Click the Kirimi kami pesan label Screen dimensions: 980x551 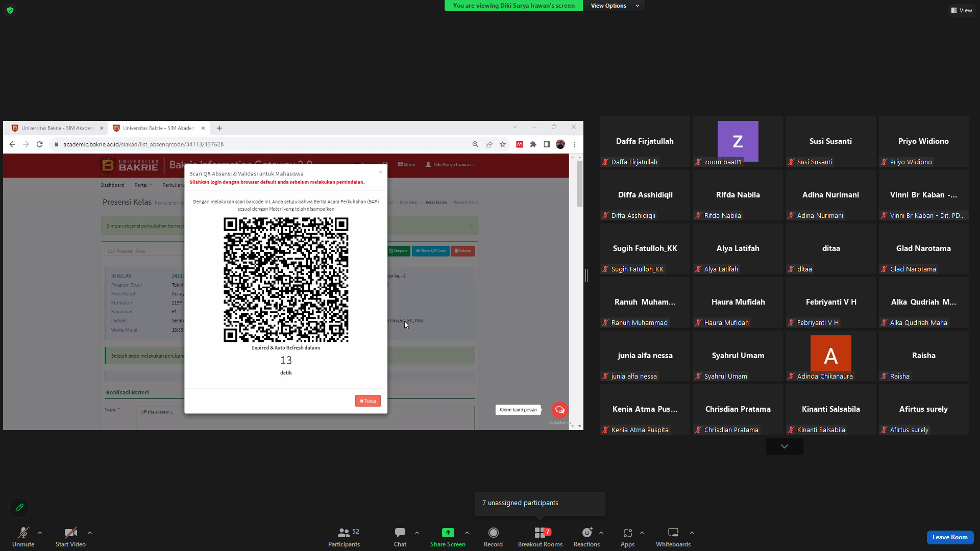pyautogui.click(x=518, y=410)
